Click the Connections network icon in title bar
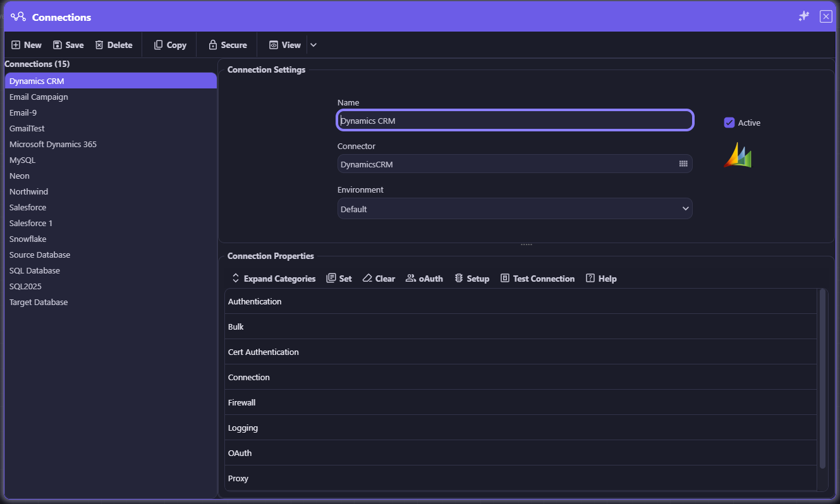Screen dimensions: 840x504 pyautogui.click(x=18, y=17)
